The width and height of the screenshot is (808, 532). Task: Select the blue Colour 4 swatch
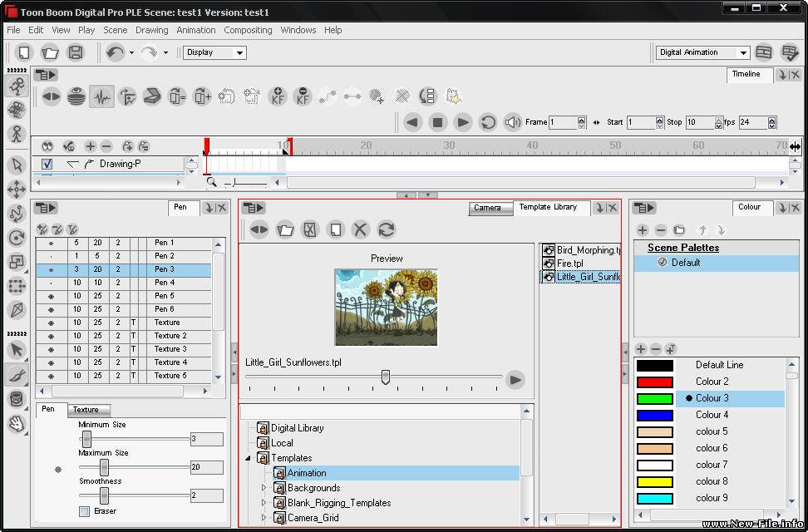(x=656, y=415)
